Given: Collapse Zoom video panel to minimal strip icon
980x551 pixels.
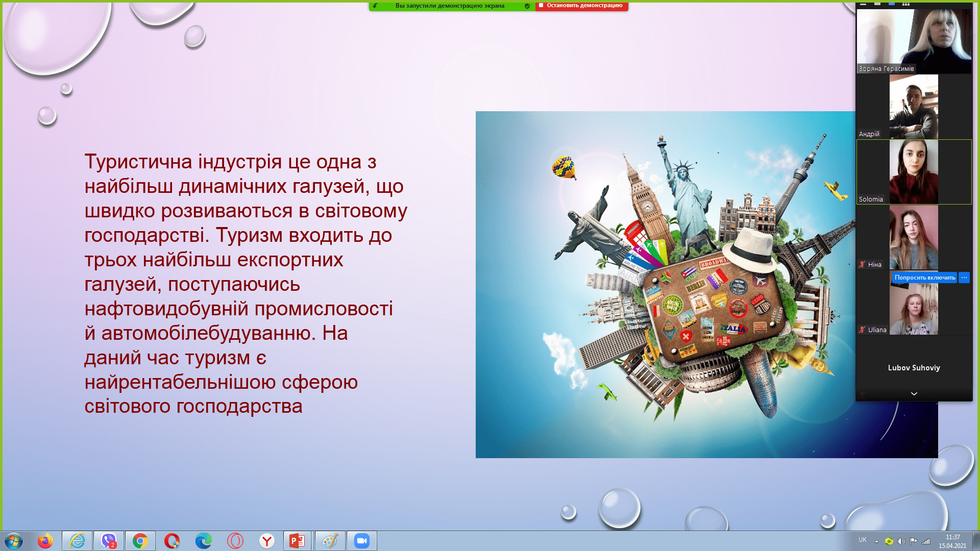Looking at the screenshot, I should point(863,4).
